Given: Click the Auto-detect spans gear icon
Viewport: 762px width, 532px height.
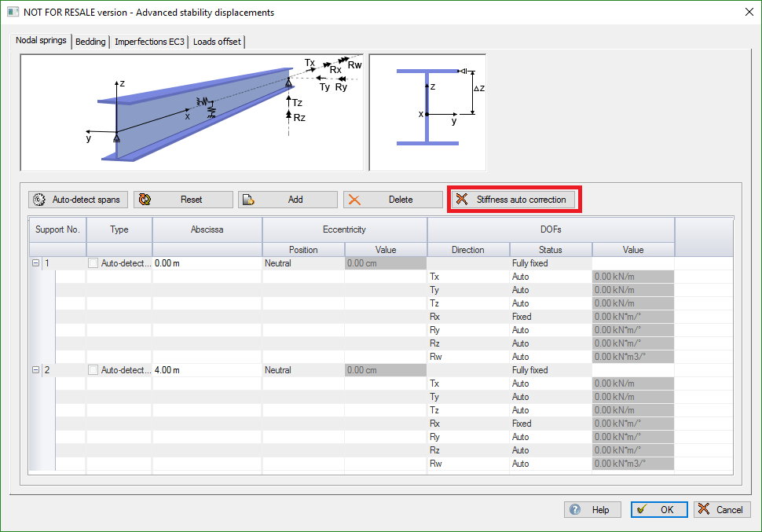Looking at the screenshot, I should 40,200.
